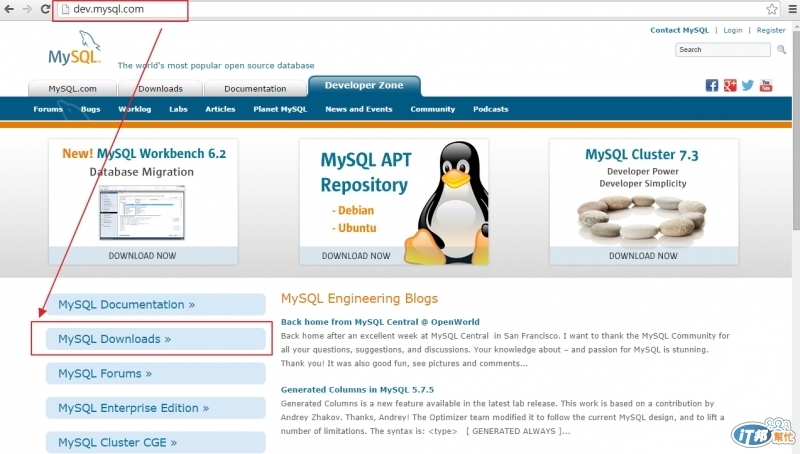
Task: Download Now under MySQL APT Repository
Action: 356,256
